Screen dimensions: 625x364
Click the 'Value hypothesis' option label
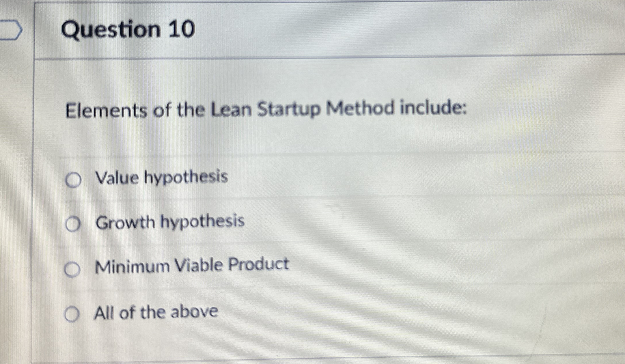pyautogui.click(x=161, y=178)
